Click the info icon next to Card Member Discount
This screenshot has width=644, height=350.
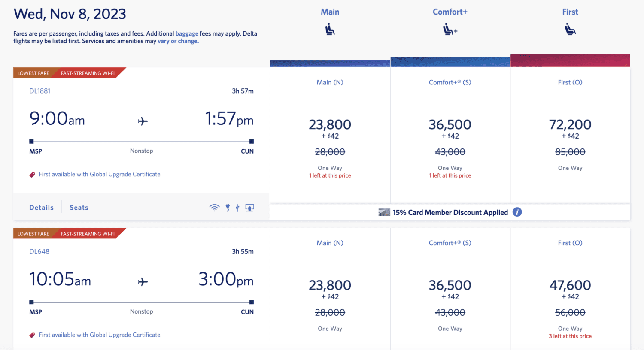517,212
